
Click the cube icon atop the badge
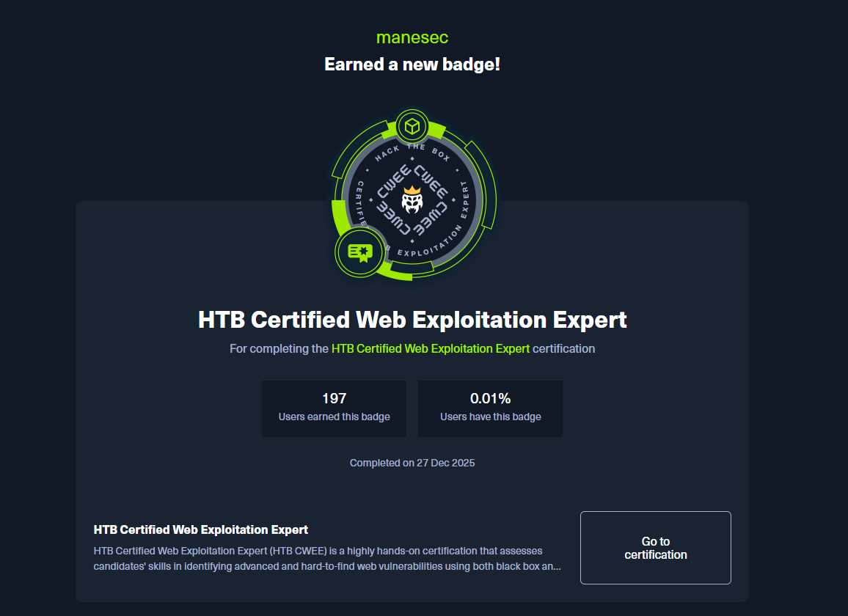(x=412, y=126)
